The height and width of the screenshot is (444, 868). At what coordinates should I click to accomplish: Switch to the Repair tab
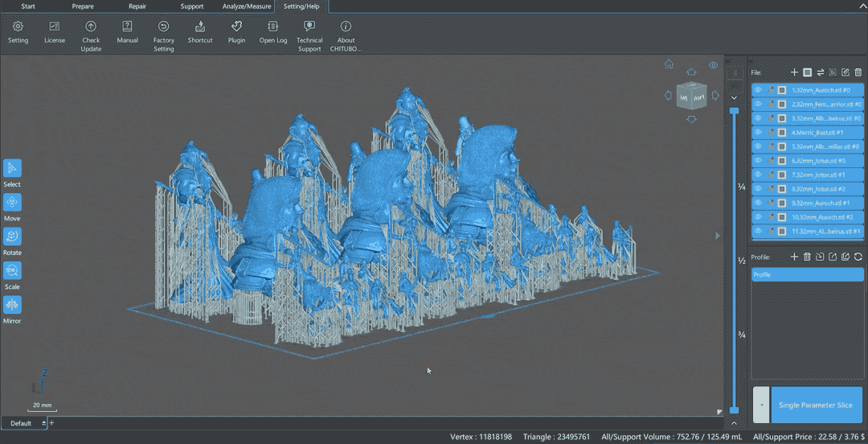pyautogui.click(x=137, y=6)
